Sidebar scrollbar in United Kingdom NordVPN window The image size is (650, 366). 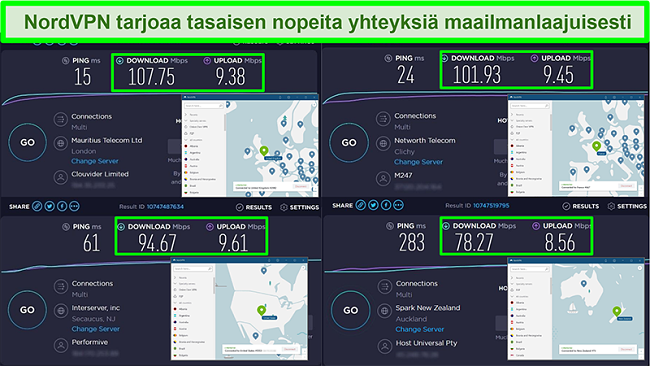coord(225,122)
